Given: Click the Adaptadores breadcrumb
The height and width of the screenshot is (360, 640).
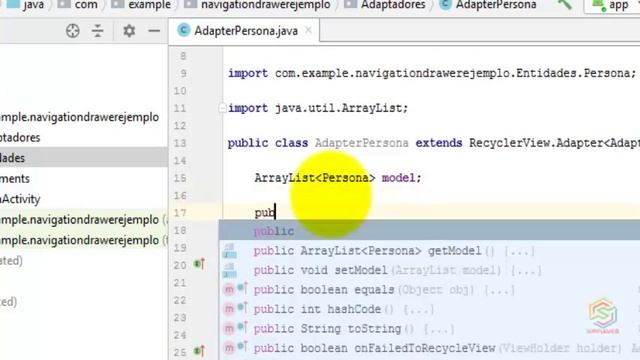Looking at the screenshot, I should 384,5.
